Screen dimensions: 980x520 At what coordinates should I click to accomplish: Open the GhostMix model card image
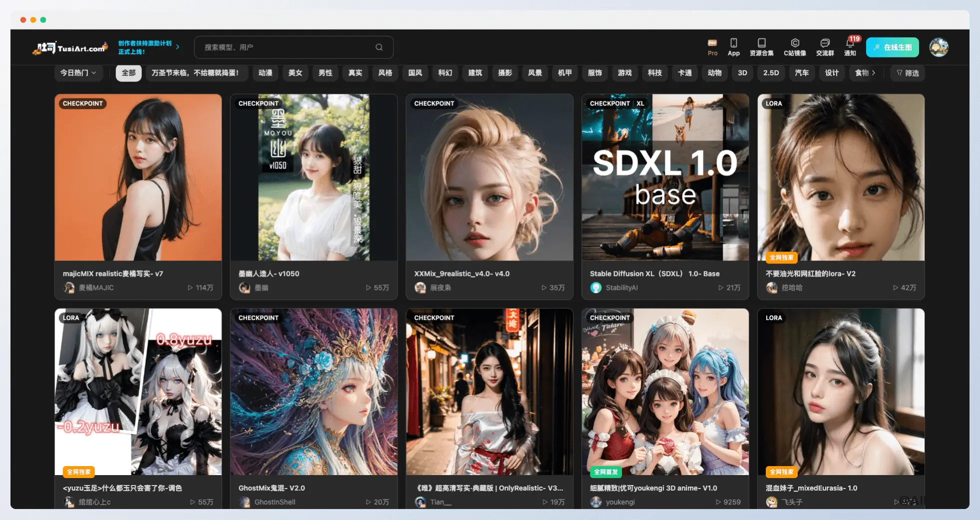click(x=314, y=392)
